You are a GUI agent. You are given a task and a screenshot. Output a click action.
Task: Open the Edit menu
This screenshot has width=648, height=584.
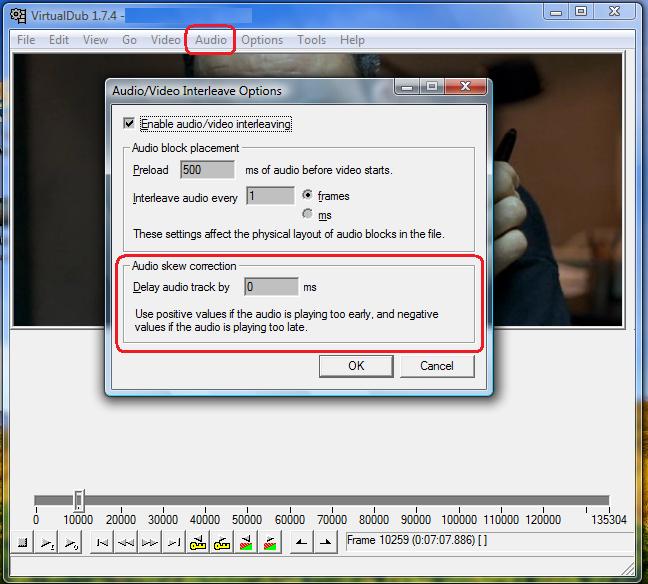click(59, 40)
